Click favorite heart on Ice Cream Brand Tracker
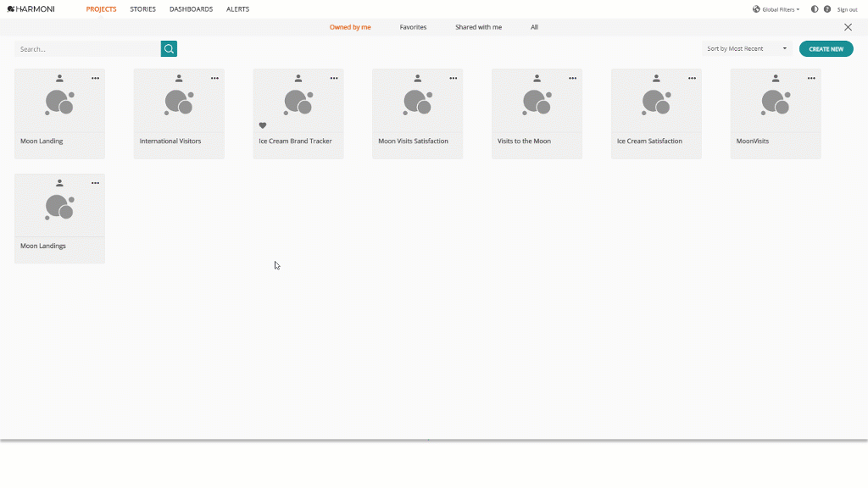868x488 pixels. pos(263,125)
